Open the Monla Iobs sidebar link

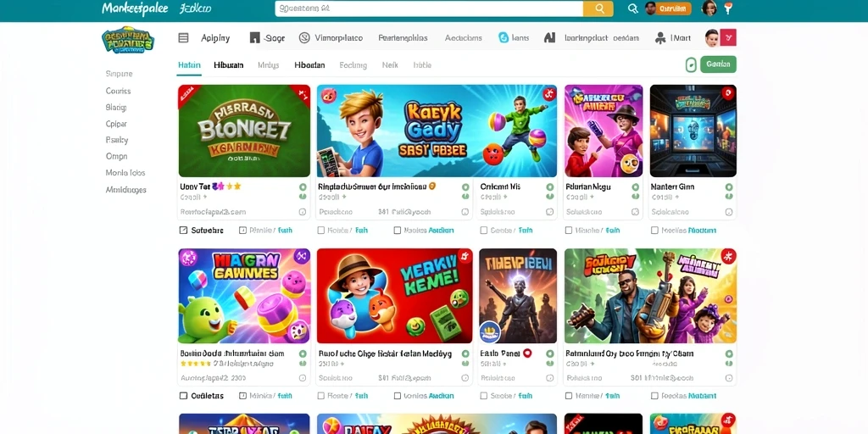coord(125,173)
